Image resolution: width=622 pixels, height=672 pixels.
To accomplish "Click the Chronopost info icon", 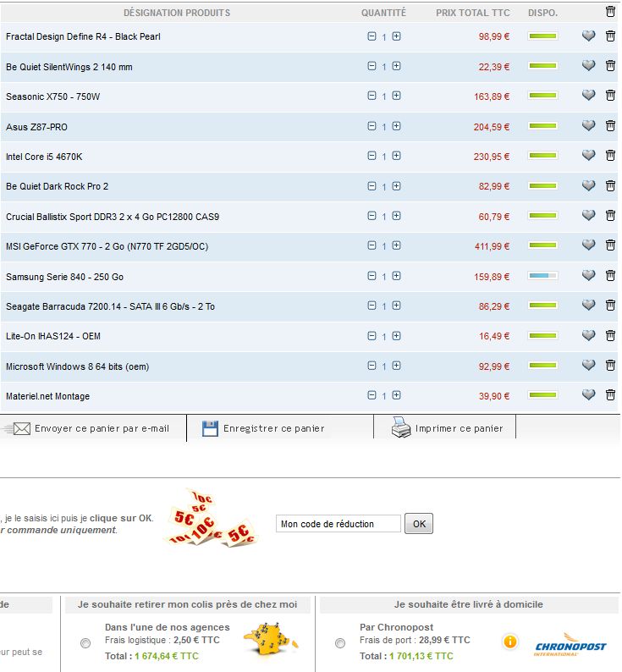I will click(510, 642).
